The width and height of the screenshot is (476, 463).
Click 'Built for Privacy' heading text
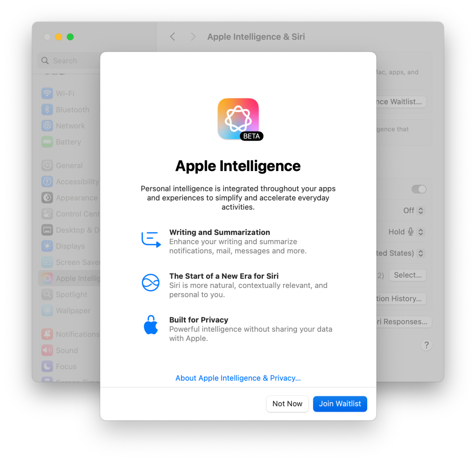198,320
